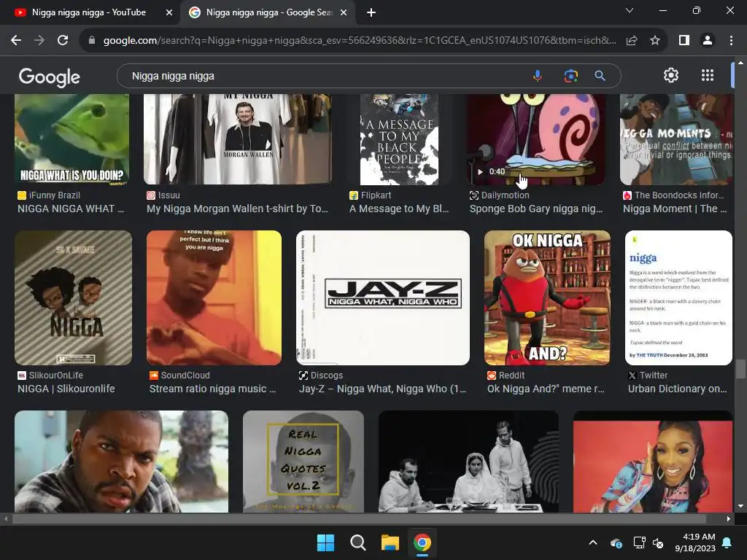Open the 'Sponge Bob Gary' result title

pos(536,209)
